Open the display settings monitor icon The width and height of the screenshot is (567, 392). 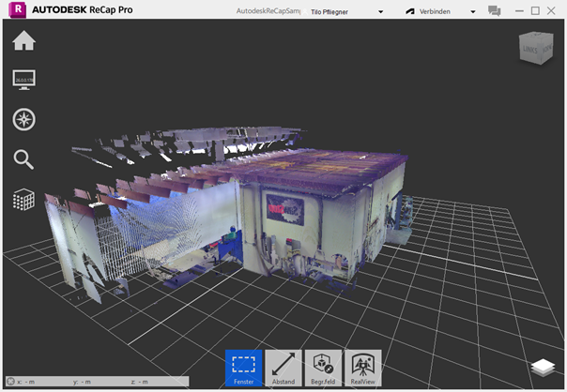pos(24,81)
